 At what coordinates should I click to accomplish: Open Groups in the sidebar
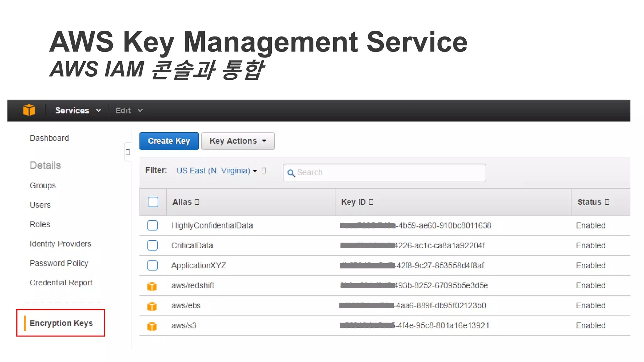tap(43, 186)
